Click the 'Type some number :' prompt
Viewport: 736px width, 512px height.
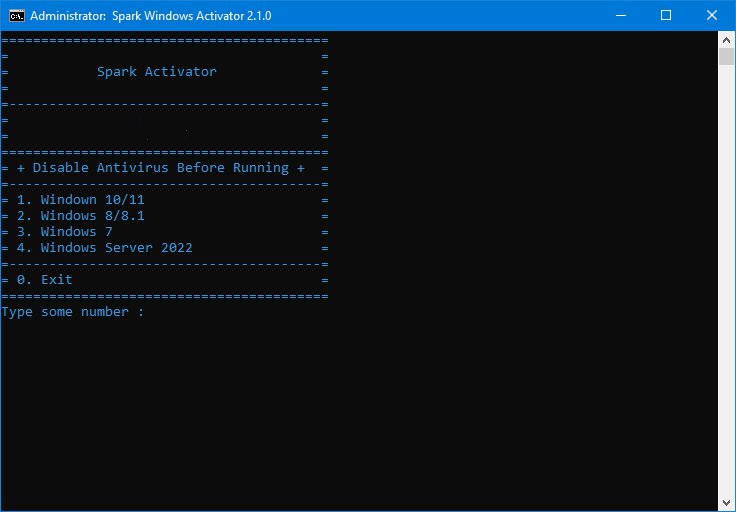[x=73, y=312]
